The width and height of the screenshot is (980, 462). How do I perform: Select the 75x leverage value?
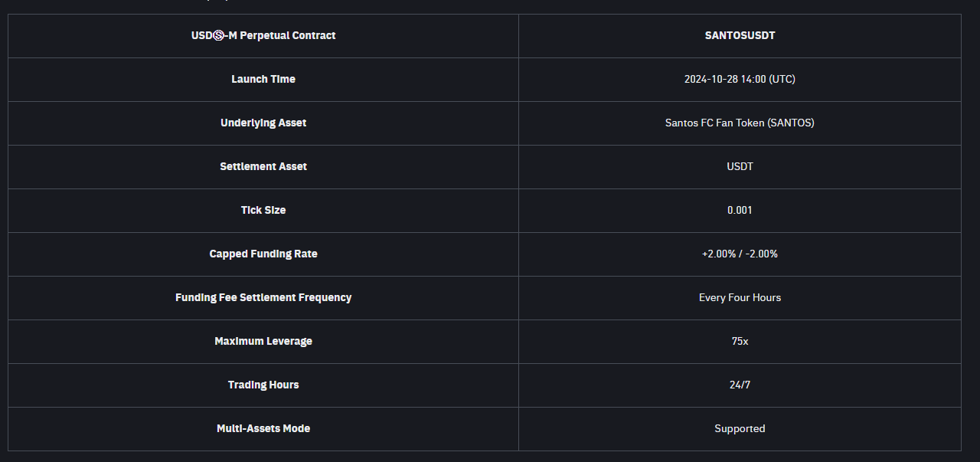tap(740, 341)
